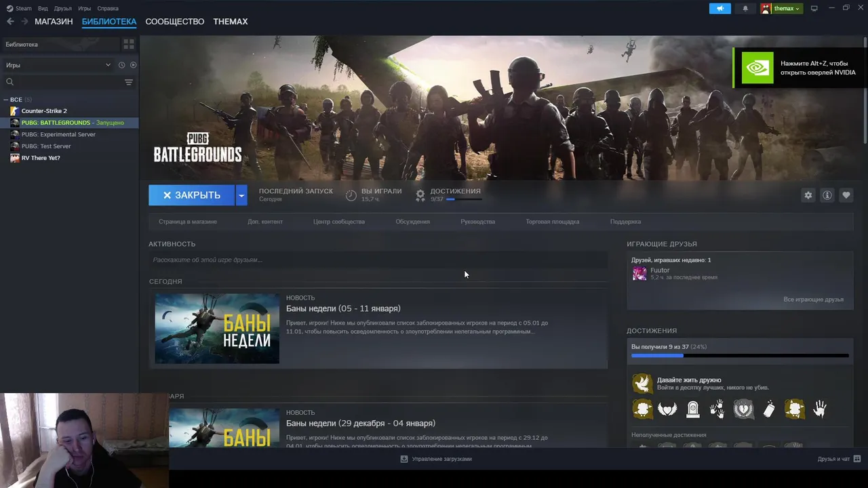Click the recent activity clock icon
Viewport: 868px width, 488px height.
[122, 65]
